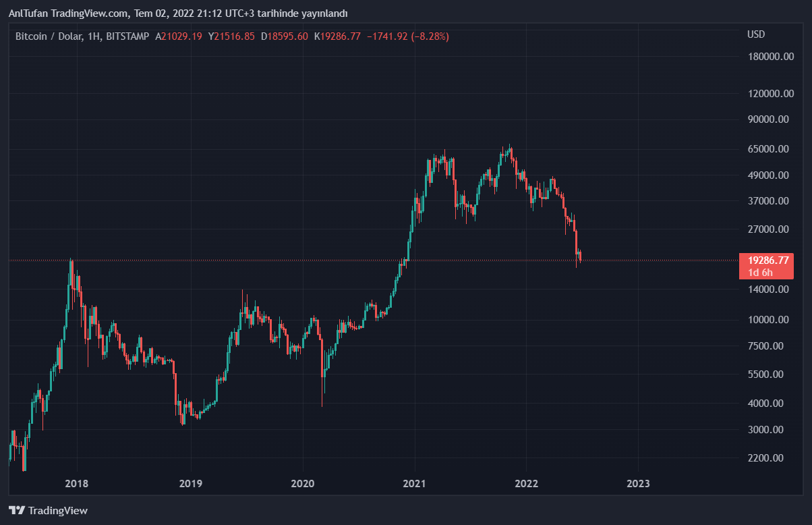Click the D18595.60 low value in legend
Screen dimensions: 812x525
(284, 36)
